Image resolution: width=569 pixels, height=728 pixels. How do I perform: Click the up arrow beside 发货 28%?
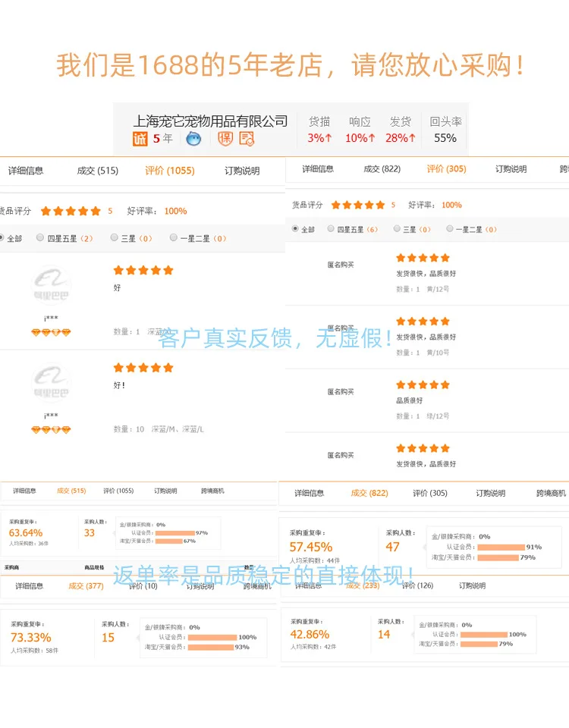click(412, 138)
